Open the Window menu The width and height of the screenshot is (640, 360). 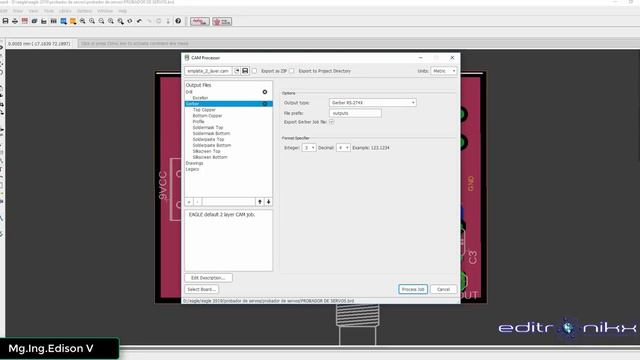tap(105, 11)
